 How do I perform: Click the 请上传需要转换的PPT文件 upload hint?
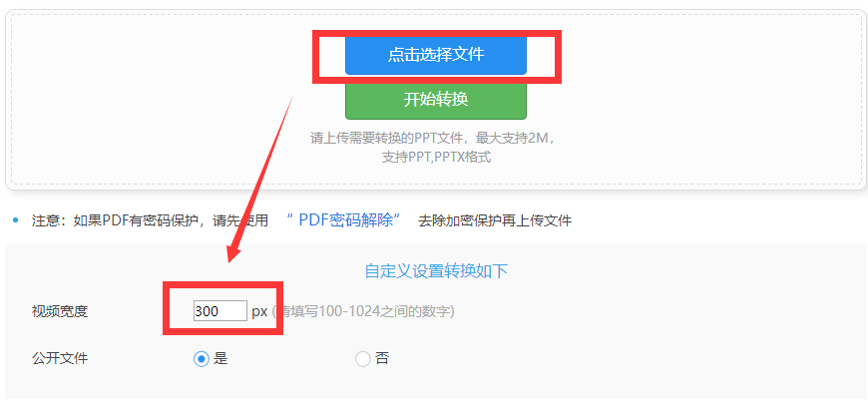[x=432, y=138]
